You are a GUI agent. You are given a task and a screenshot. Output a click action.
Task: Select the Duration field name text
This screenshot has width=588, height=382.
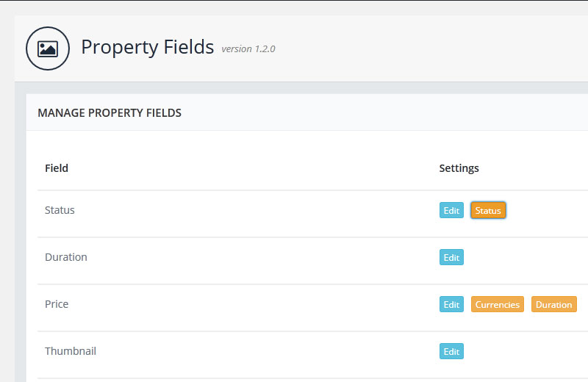[66, 257]
